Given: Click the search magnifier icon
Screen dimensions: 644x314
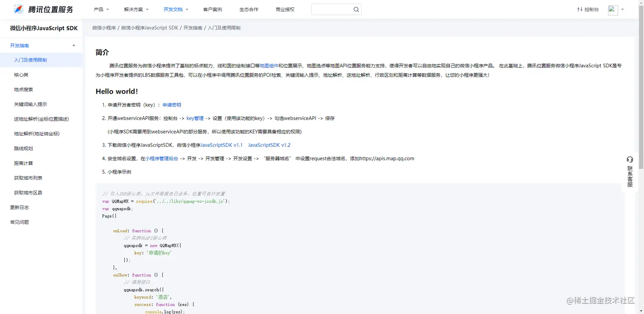Looking at the screenshot, I should 356,9.
